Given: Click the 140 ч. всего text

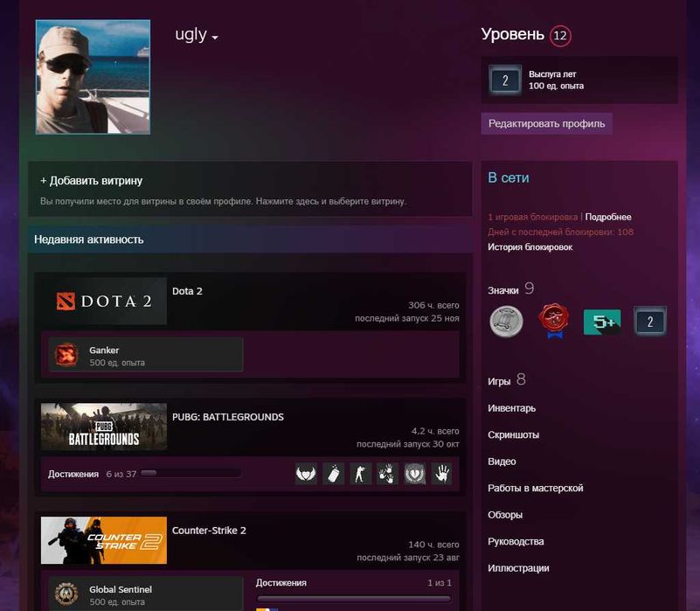Looking at the screenshot, I should pos(433,545).
